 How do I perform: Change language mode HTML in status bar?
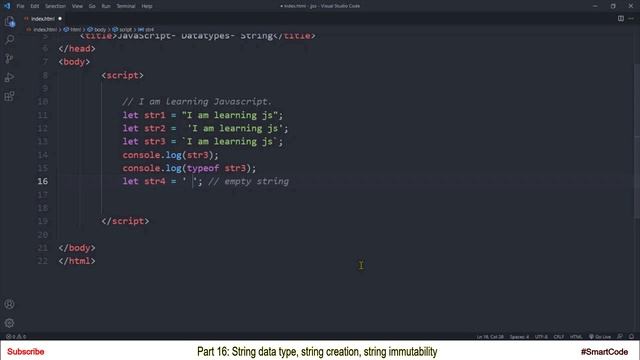[x=576, y=337]
